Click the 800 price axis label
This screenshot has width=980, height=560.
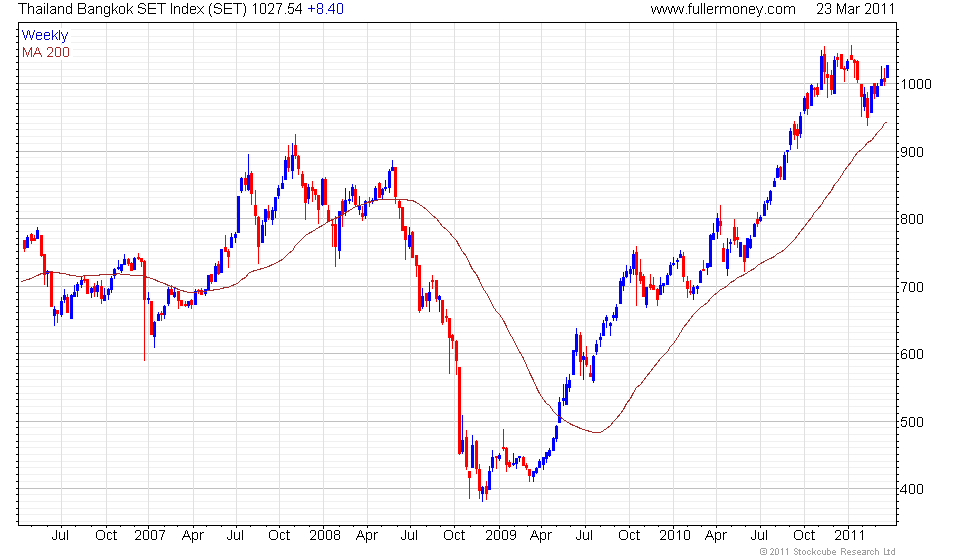click(x=912, y=219)
